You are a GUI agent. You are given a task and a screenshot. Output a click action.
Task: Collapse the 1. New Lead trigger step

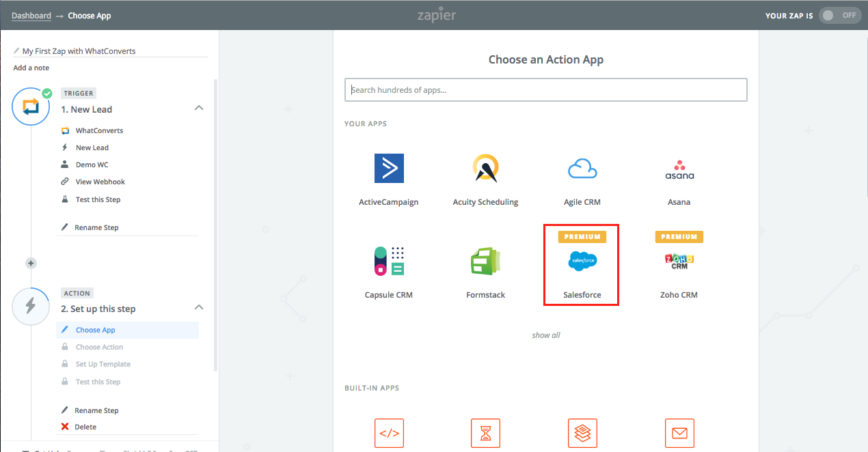coord(199,108)
